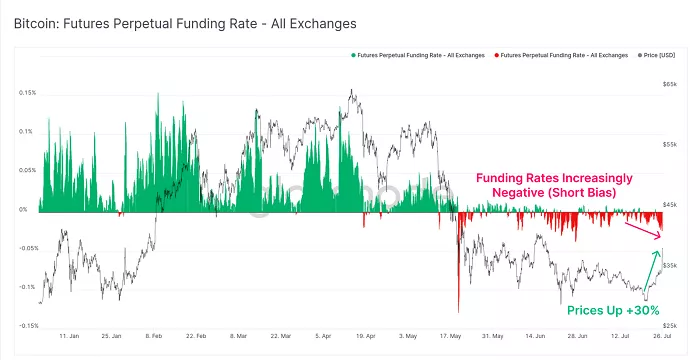This screenshot has width=700, height=360.
Task: Toggle the Price [USD] legend label
Action: pos(659,55)
